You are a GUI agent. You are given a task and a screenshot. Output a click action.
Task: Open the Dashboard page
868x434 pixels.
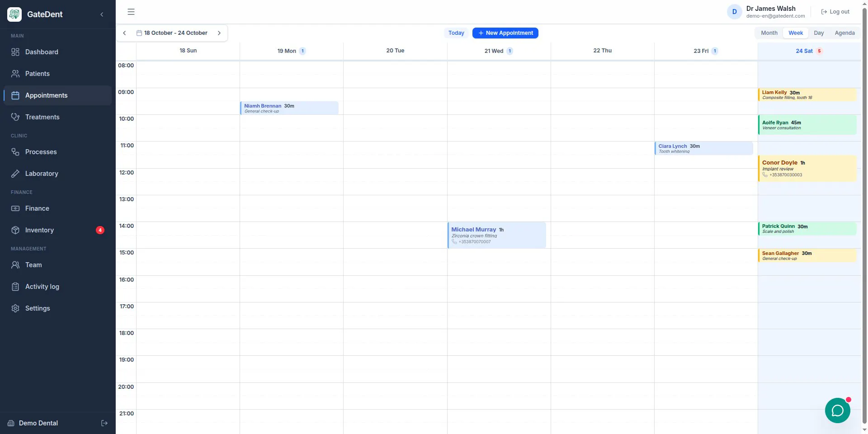57,52
